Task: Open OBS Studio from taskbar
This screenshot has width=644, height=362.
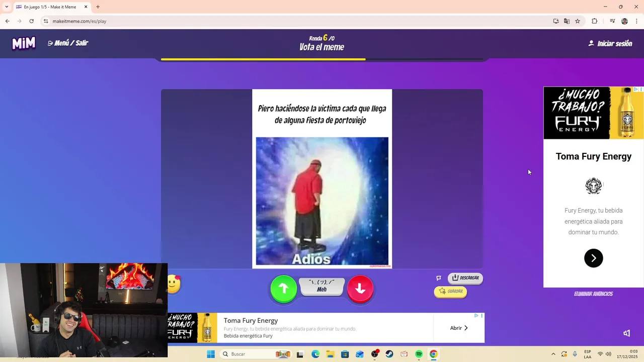Action: coord(375,354)
